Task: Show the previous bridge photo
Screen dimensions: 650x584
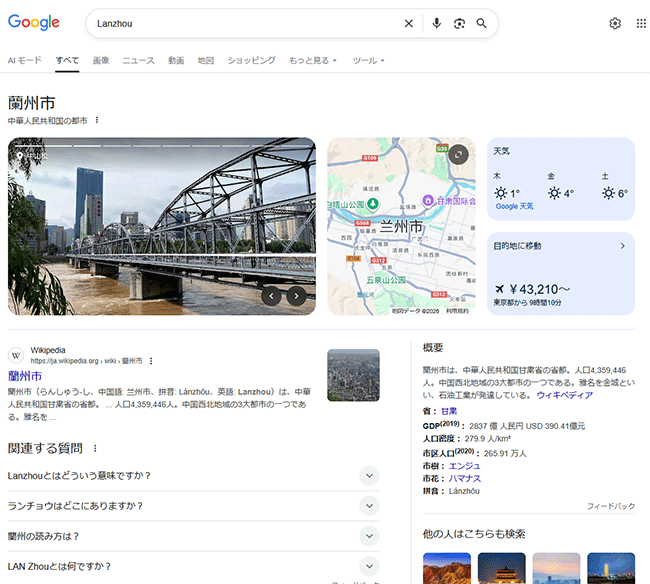Action: pyautogui.click(x=272, y=296)
